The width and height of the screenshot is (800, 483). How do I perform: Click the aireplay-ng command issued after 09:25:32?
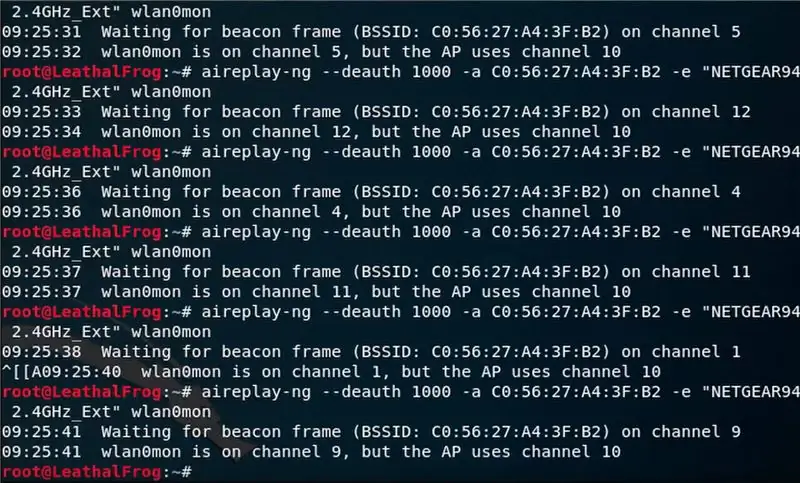(500, 72)
